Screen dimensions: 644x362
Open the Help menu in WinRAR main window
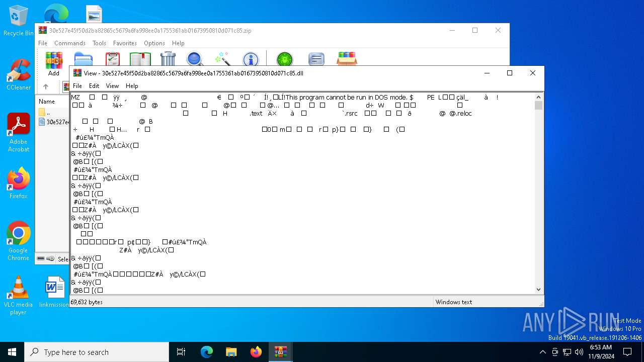178,43
